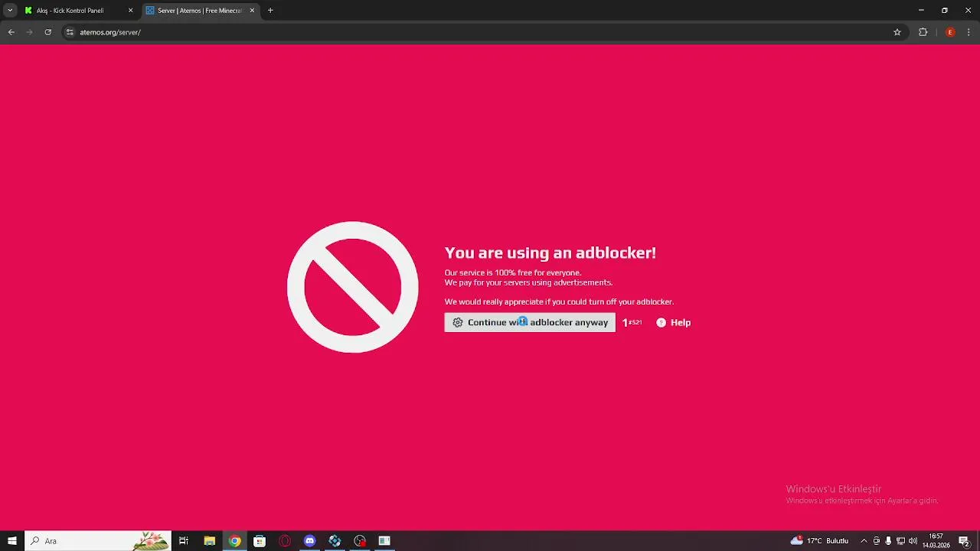Open Discord from the taskbar
The image size is (980, 551).
coord(309,541)
